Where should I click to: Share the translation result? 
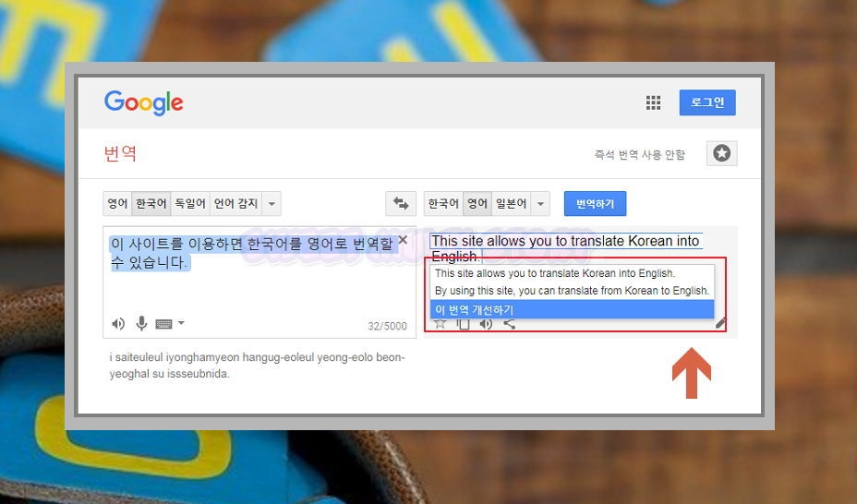[510, 324]
